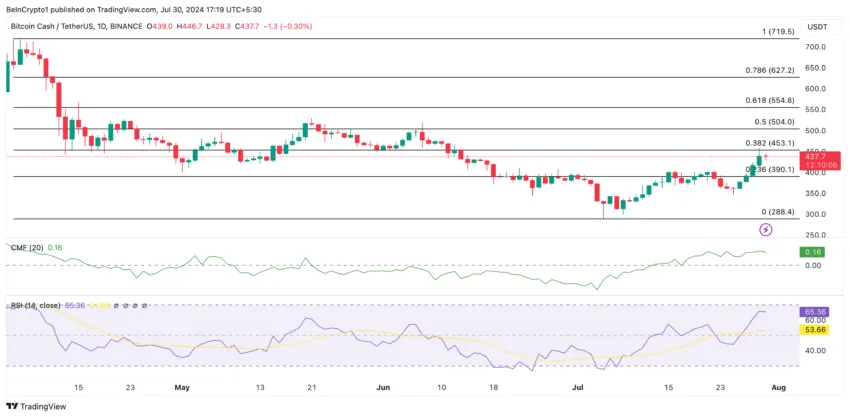Click the purple lightning bolt event icon

766,229
